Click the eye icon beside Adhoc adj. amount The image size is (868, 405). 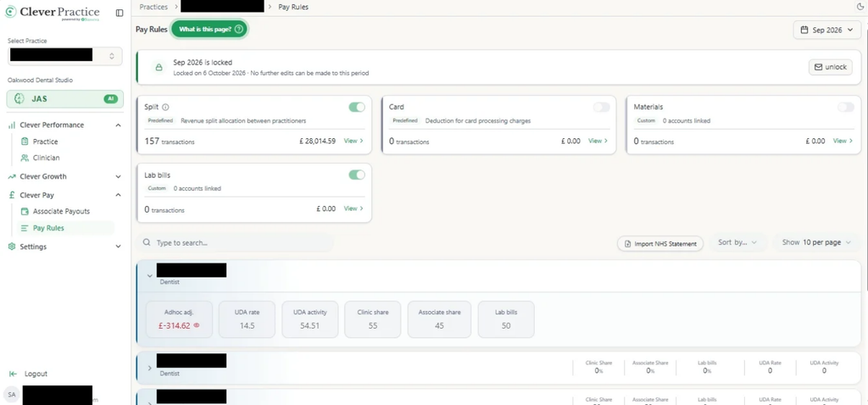[196, 325]
